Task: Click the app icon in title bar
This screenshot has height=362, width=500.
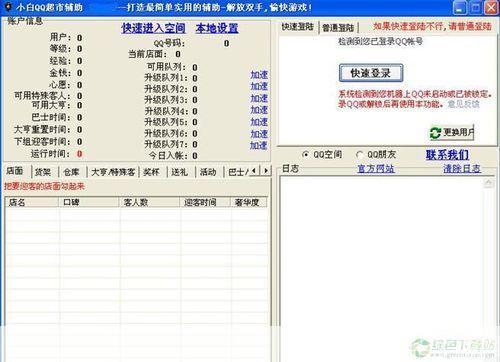Action: pos(8,7)
